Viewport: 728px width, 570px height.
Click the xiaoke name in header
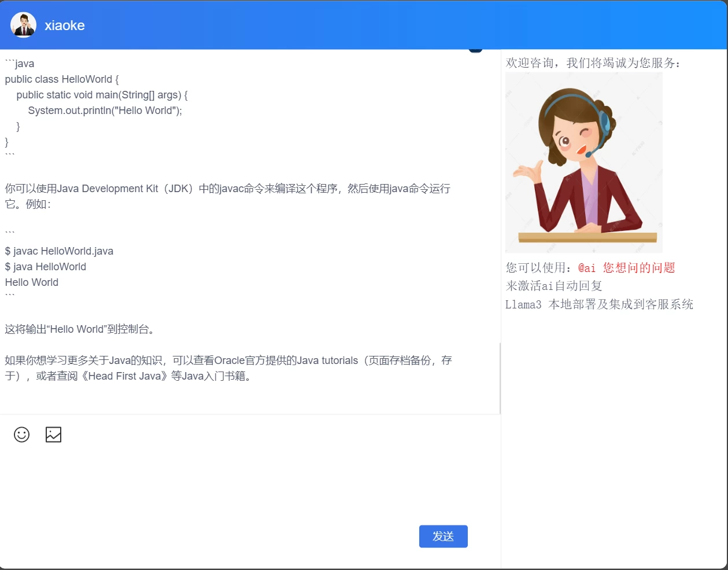65,25
